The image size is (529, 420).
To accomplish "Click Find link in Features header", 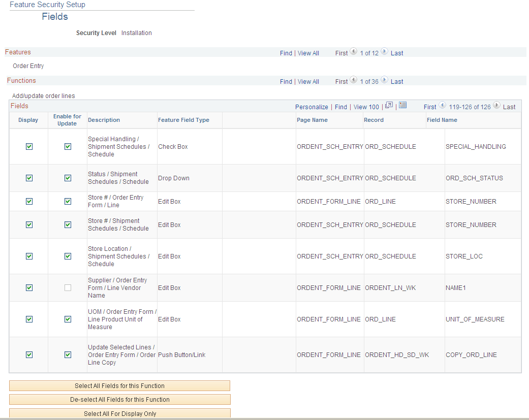I will [x=286, y=53].
